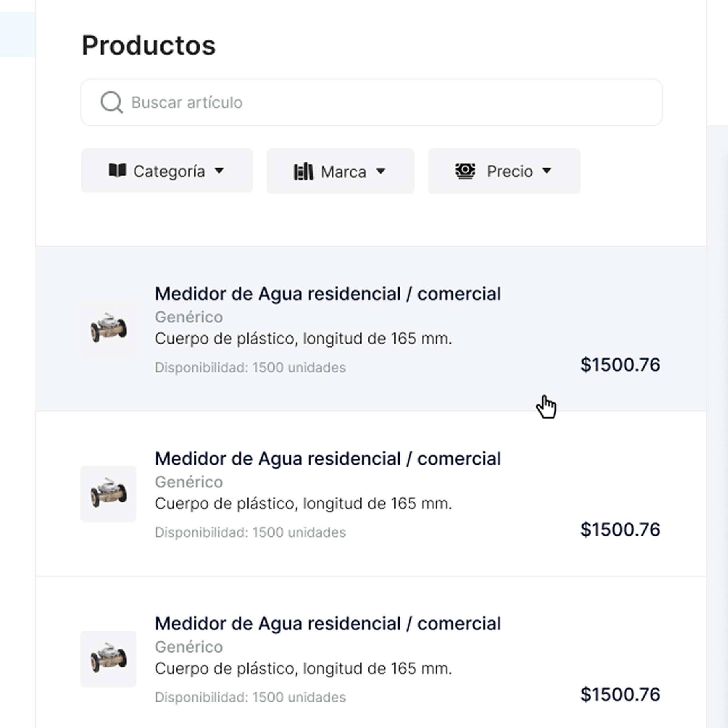Click the book icon on Categoría
The image size is (728, 728).
pos(117,170)
